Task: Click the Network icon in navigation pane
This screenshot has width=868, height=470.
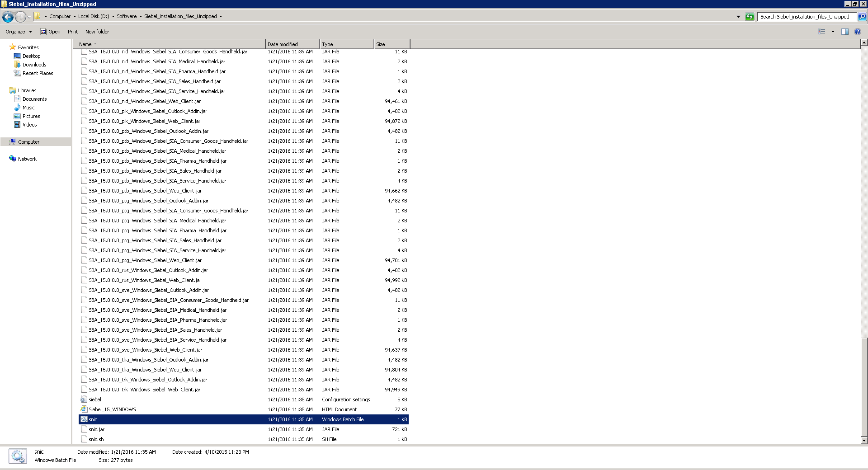Action: click(13, 159)
